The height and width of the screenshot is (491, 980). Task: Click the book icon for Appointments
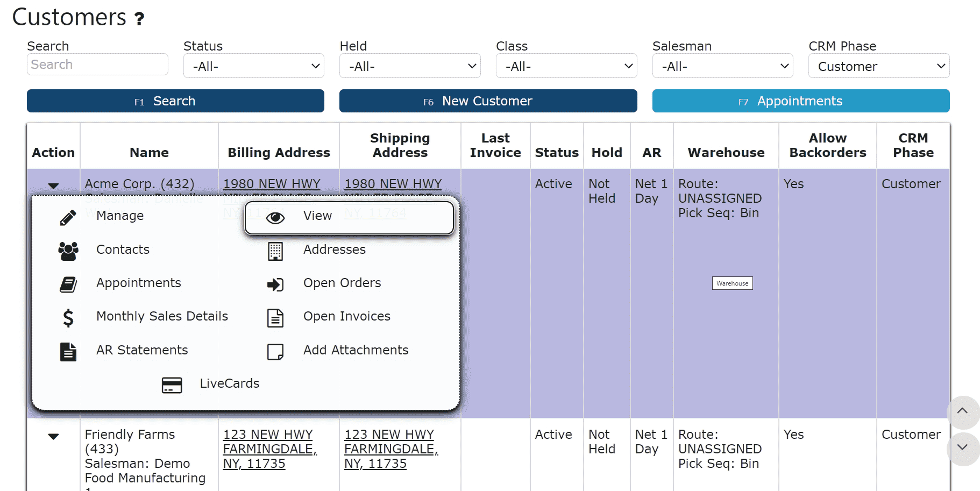(68, 284)
